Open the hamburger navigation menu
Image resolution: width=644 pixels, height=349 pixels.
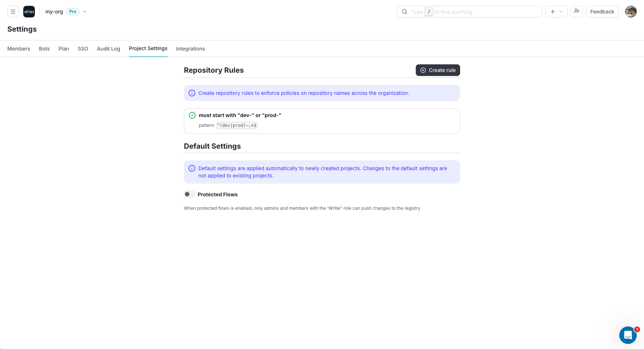click(13, 11)
